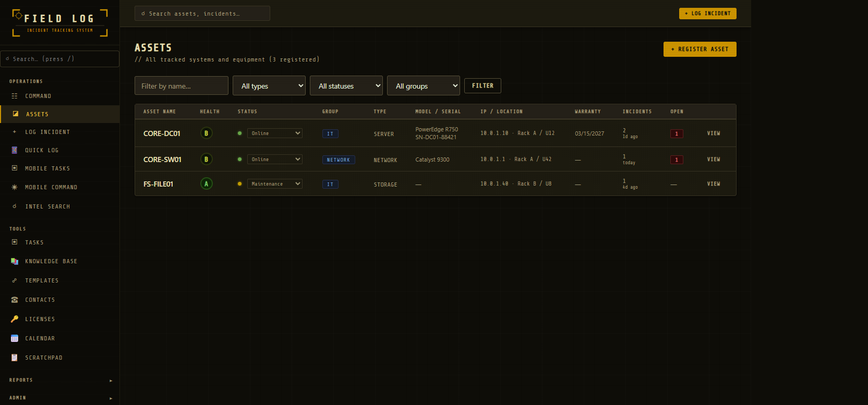Click the top-right Log Incident button

708,14
